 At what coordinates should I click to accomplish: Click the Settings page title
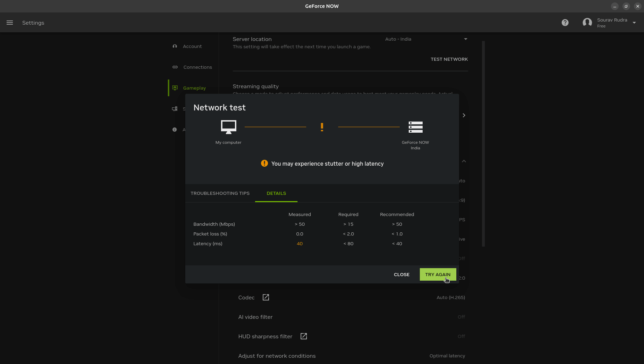[33, 23]
